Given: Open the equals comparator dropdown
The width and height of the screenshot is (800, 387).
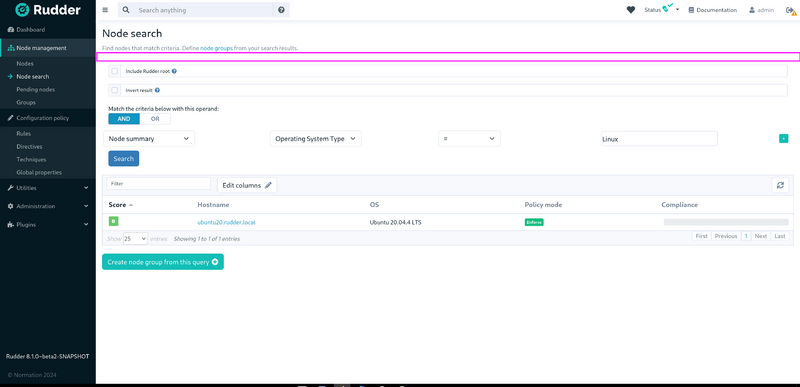Looking at the screenshot, I should pos(469,139).
